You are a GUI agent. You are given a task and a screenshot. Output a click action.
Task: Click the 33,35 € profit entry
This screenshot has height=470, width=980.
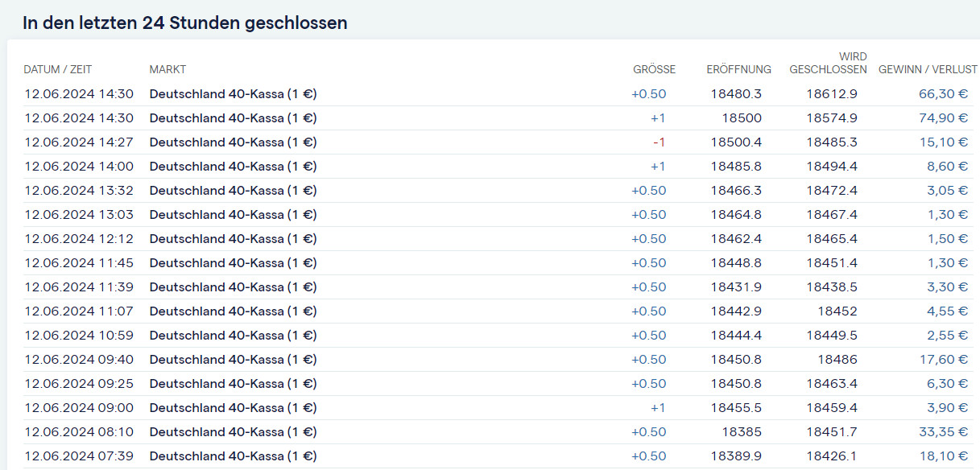943,432
